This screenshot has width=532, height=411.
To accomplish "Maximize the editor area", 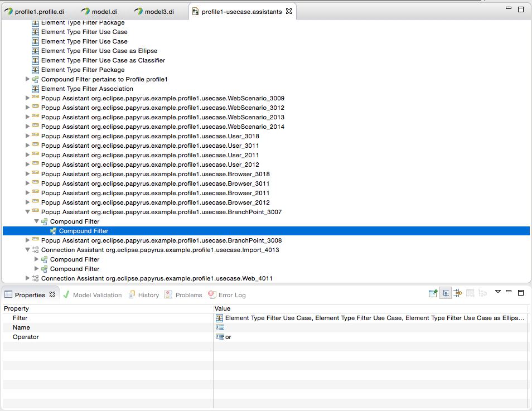I will click(521, 9).
